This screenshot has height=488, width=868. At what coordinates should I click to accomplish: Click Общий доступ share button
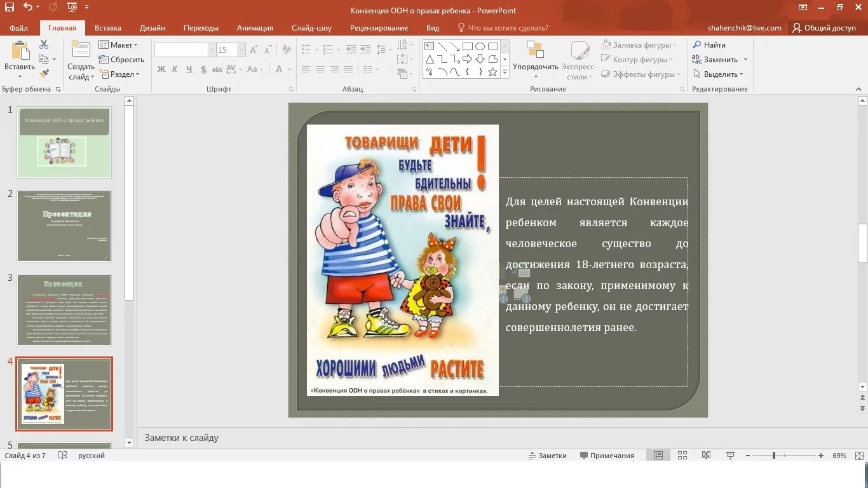click(824, 28)
